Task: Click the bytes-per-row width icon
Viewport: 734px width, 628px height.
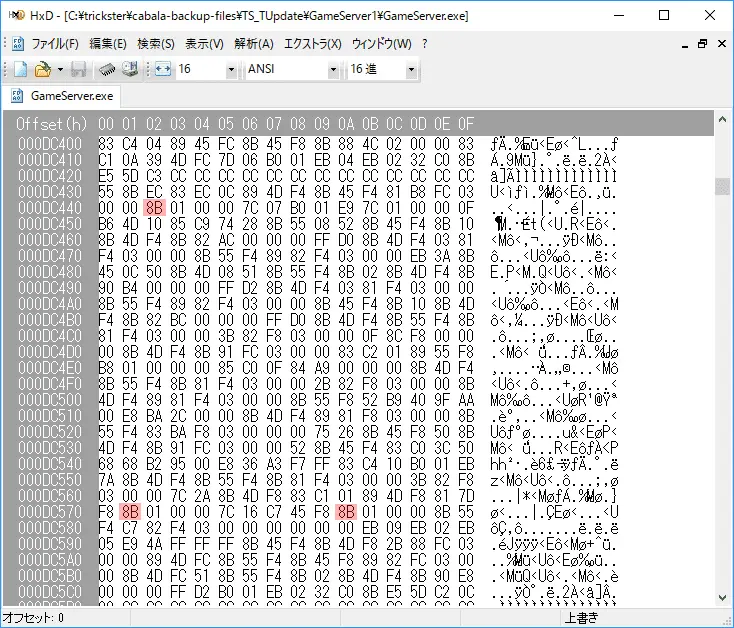Action: tap(162, 69)
